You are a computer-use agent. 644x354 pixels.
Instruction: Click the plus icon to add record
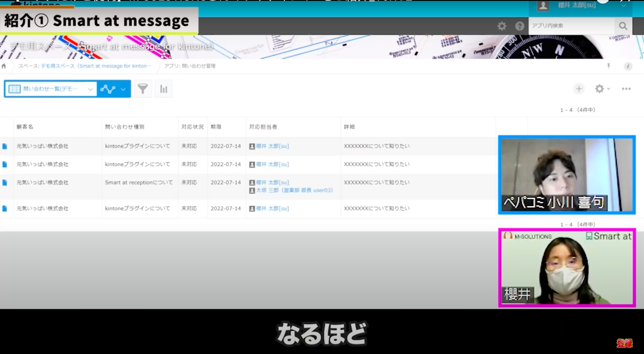pyautogui.click(x=579, y=89)
